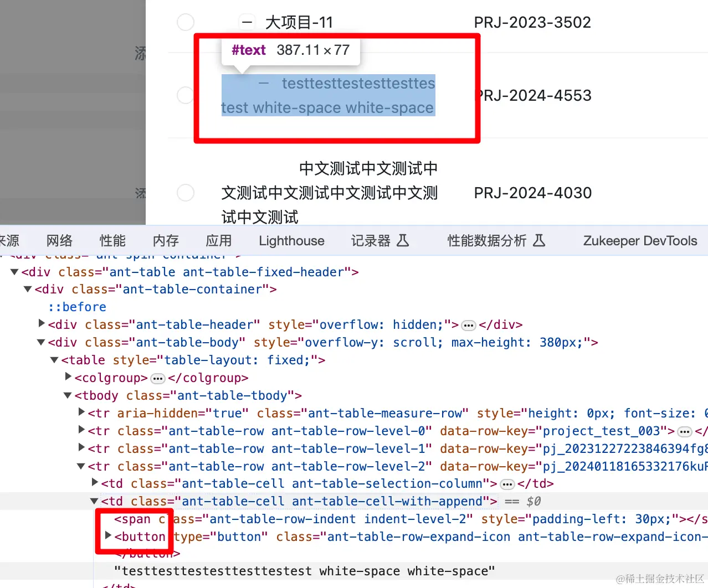Screen dimensions: 708x588
Task: Click flask icon beside 性能数据分析 tab
Action: tap(540, 240)
